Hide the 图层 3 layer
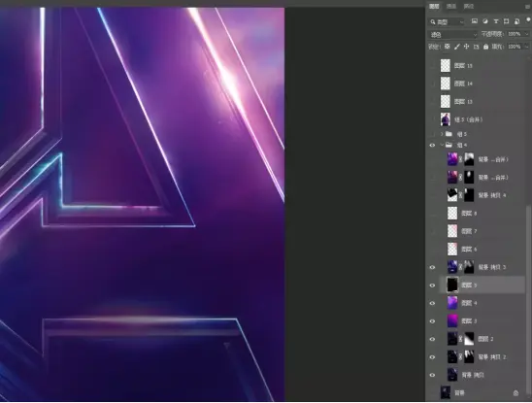532x403 pixels. (432, 321)
